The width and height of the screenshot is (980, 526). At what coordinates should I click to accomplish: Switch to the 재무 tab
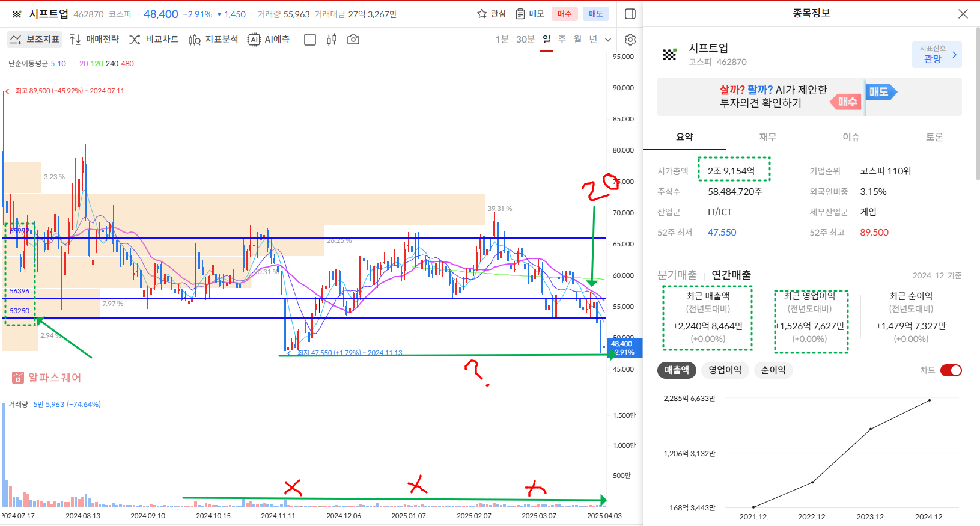pos(767,137)
